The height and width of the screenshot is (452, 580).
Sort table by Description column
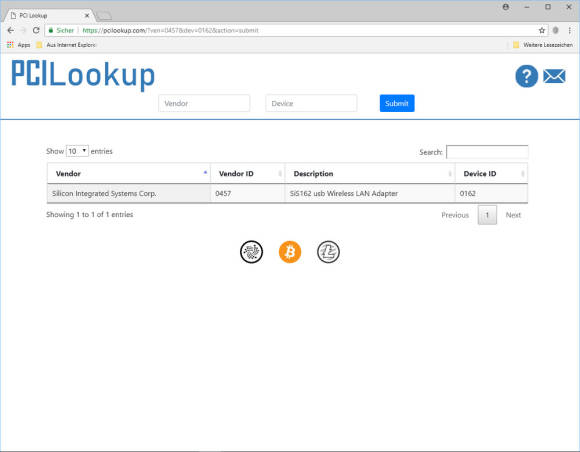[370, 173]
